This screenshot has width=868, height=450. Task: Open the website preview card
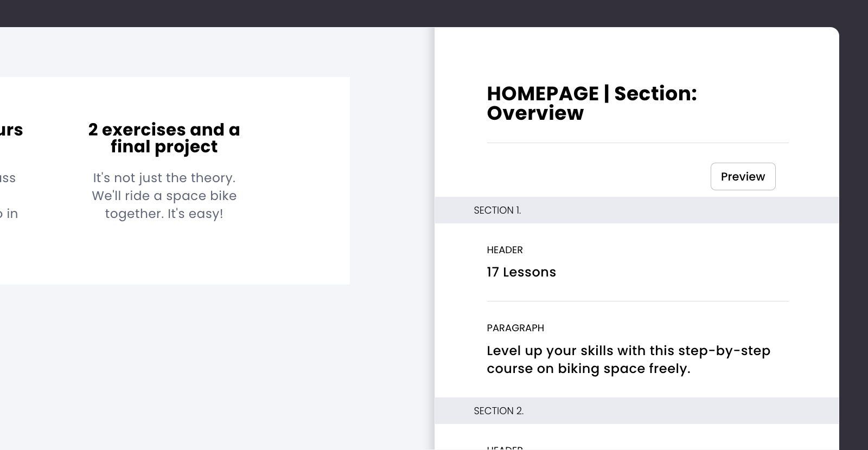pyautogui.click(x=174, y=179)
